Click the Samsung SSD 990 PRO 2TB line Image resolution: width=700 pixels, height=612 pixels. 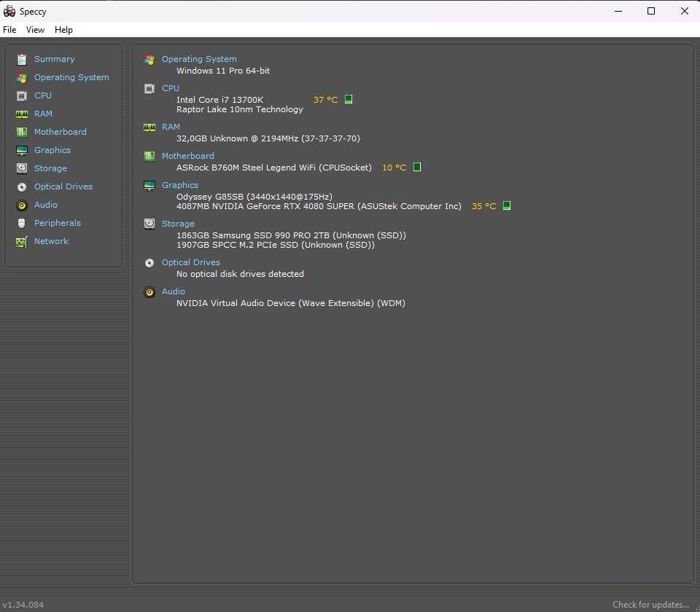point(291,235)
